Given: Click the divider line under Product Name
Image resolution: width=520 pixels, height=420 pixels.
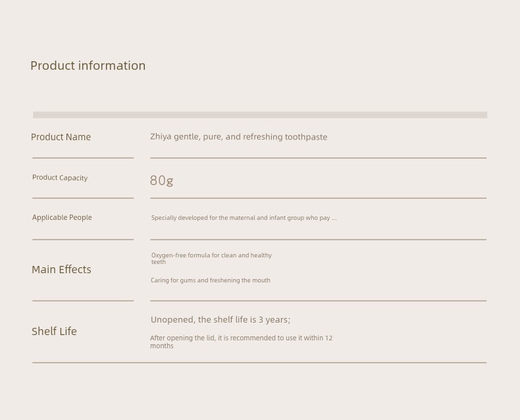Looking at the screenshot, I should [x=83, y=158].
